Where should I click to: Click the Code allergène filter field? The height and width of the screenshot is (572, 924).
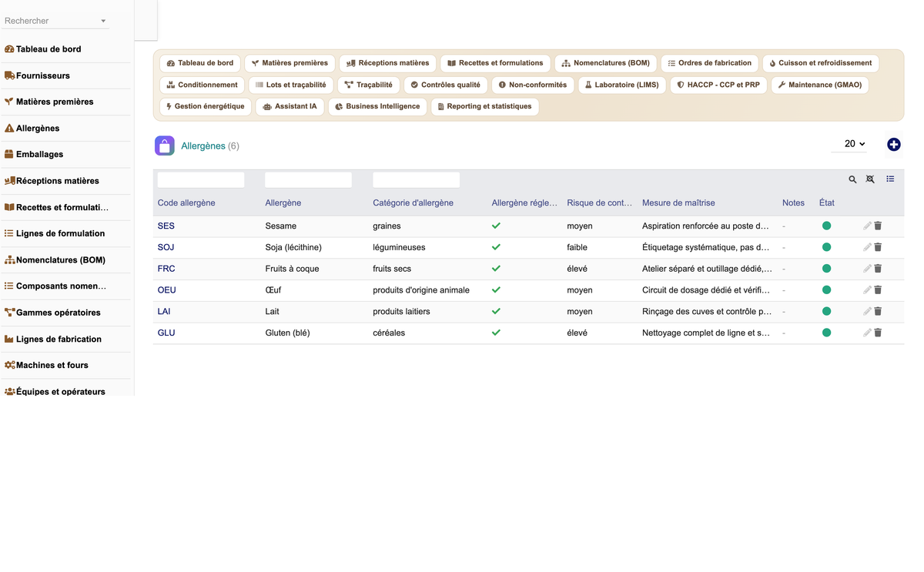pyautogui.click(x=201, y=179)
